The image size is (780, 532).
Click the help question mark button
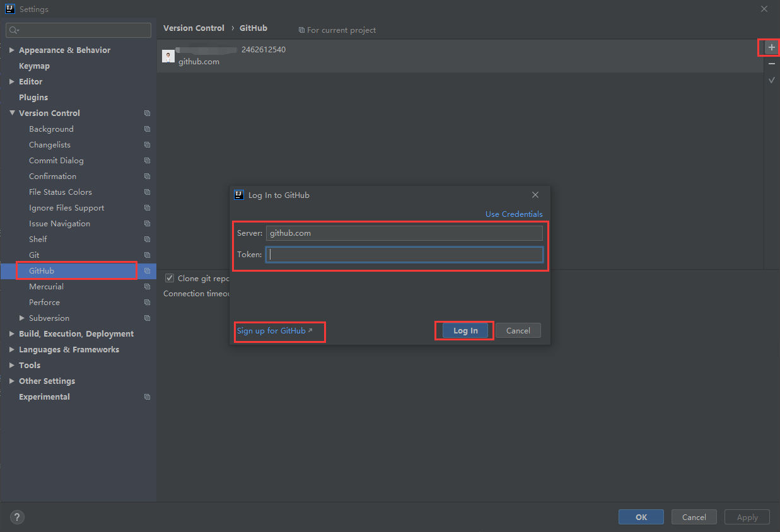pos(18,518)
